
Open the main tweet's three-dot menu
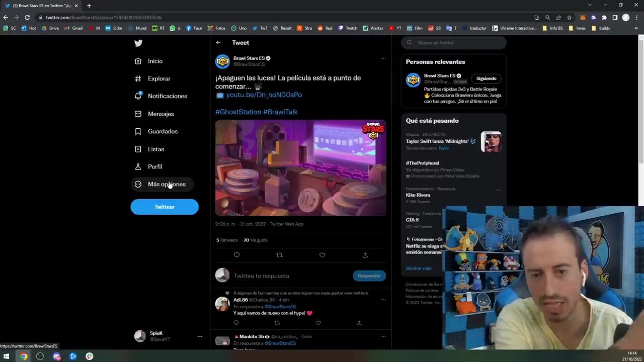tap(383, 58)
